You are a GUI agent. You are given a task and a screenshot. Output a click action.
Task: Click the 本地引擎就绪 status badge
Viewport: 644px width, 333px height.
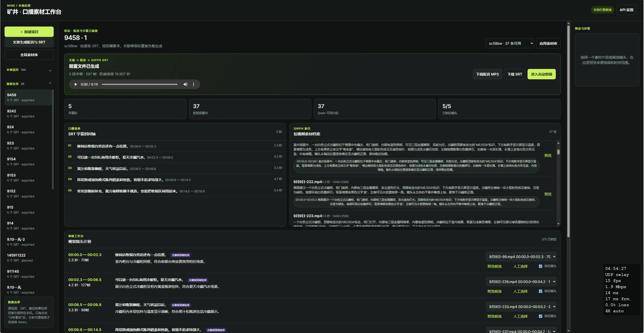click(x=602, y=10)
